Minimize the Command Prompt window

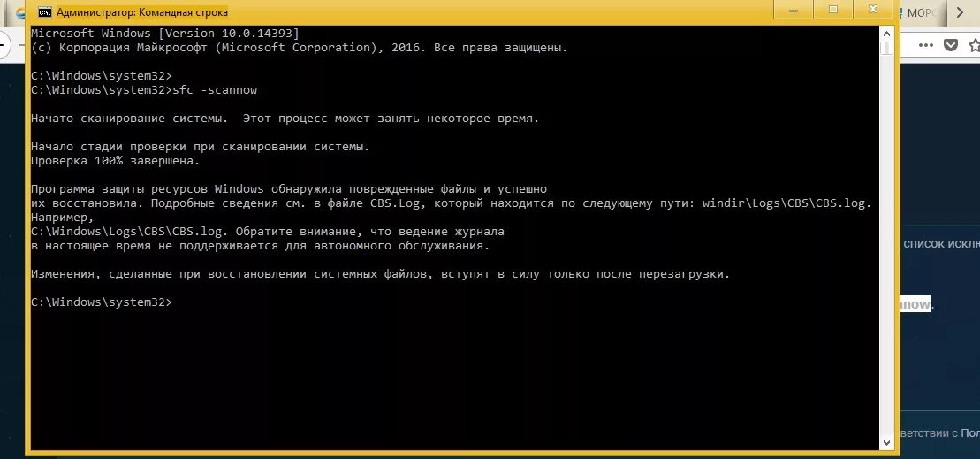(795, 10)
